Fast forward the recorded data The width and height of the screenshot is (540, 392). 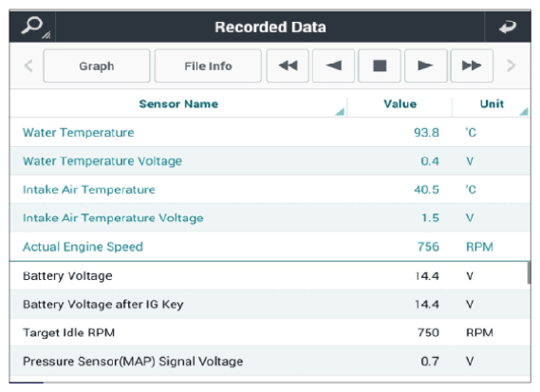click(x=472, y=65)
